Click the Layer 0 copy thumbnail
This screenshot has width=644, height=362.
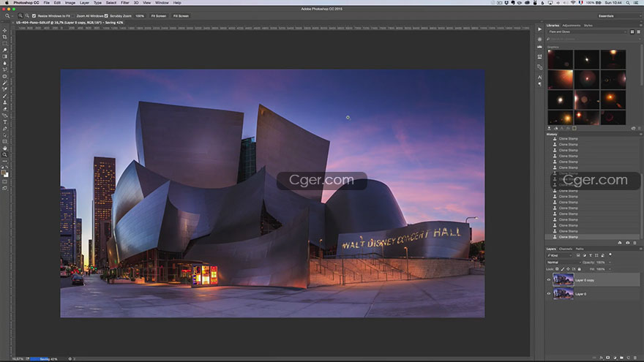click(x=563, y=280)
